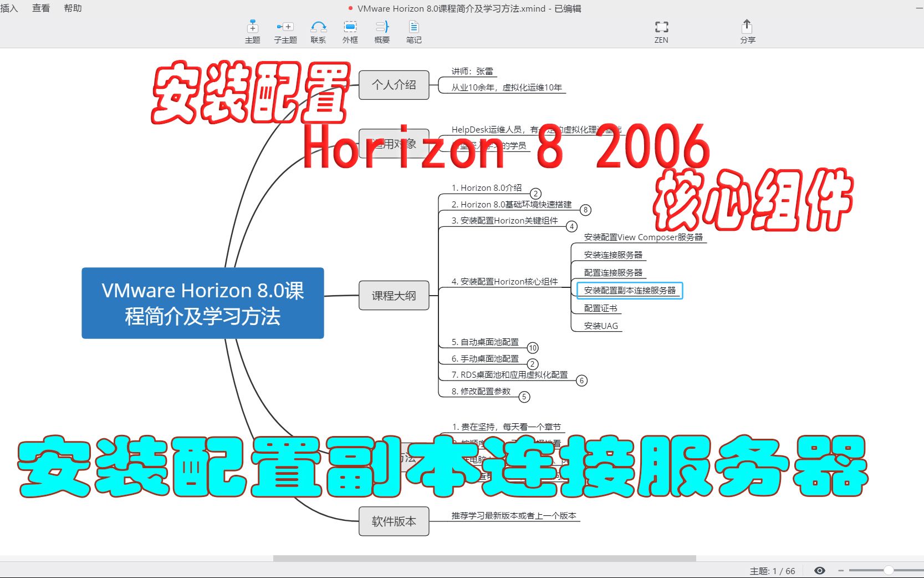Select 6. 手动桌面池配置 subtopic
This screenshot has width=924, height=578.
[x=485, y=358]
